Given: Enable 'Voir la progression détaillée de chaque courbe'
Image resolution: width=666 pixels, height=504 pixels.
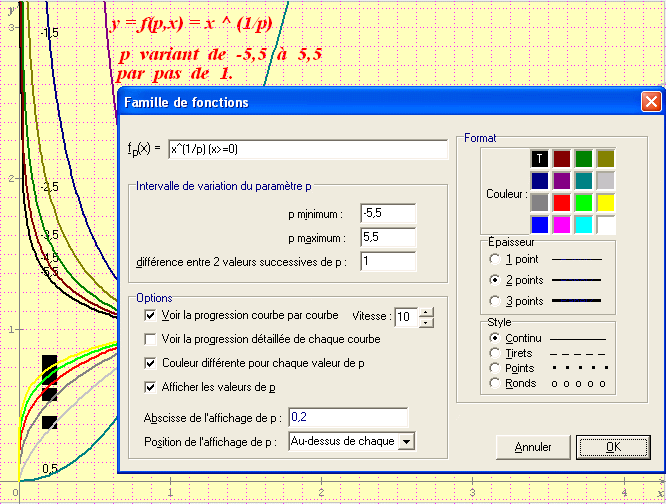Looking at the screenshot, I should click(x=151, y=339).
